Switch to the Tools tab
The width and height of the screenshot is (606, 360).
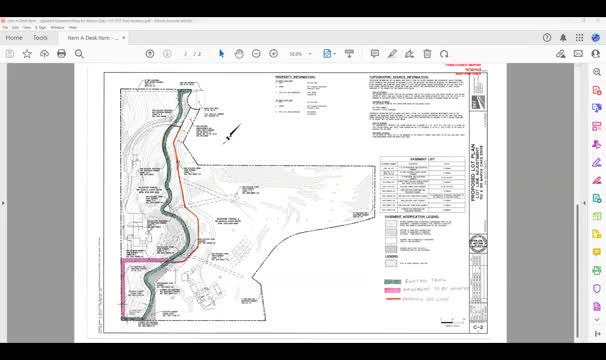pyautogui.click(x=40, y=38)
